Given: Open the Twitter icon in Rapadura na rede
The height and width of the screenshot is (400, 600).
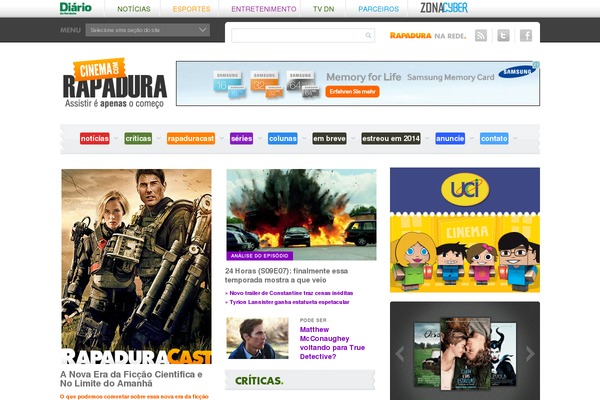Looking at the screenshot, I should [x=503, y=35].
